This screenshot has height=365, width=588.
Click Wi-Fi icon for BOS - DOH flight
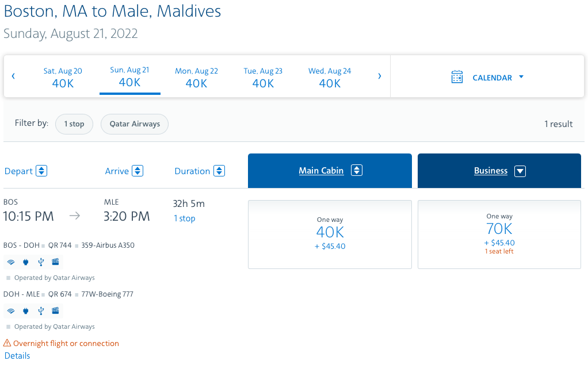point(10,262)
